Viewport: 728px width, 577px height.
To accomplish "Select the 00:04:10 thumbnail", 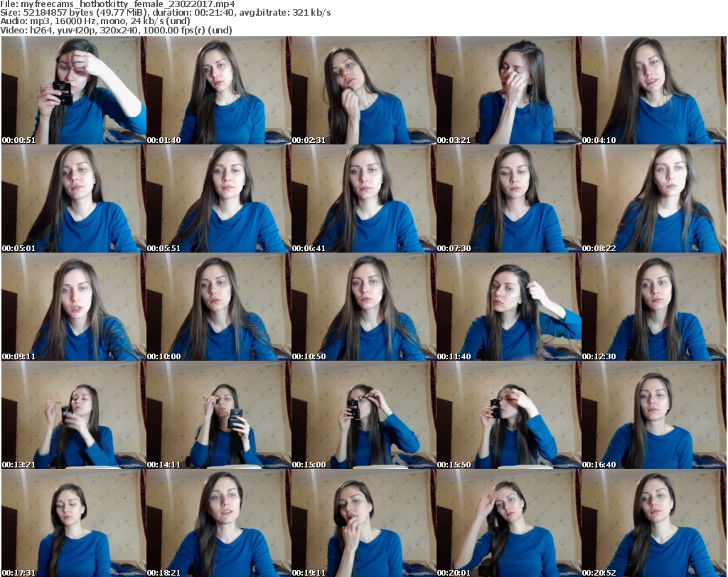I will point(654,90).
